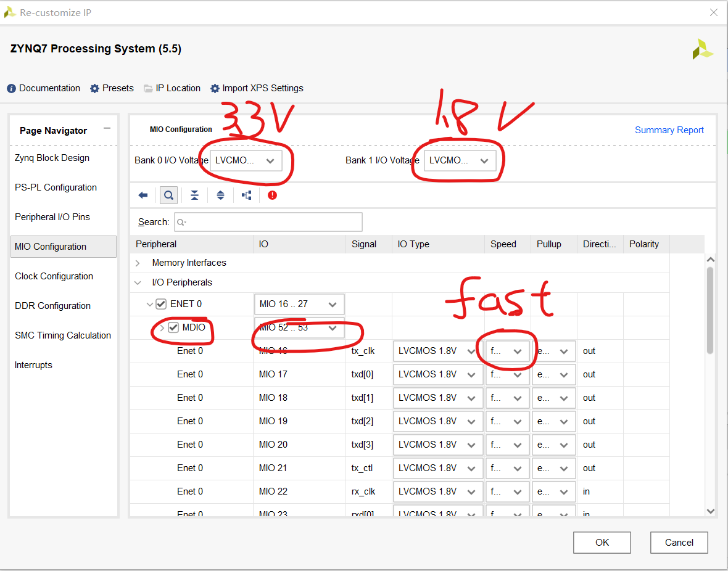Open IO Type dropdown for tx_clk row
The width and height of the screenshot is (728, 571).
[x=438, y=351]
